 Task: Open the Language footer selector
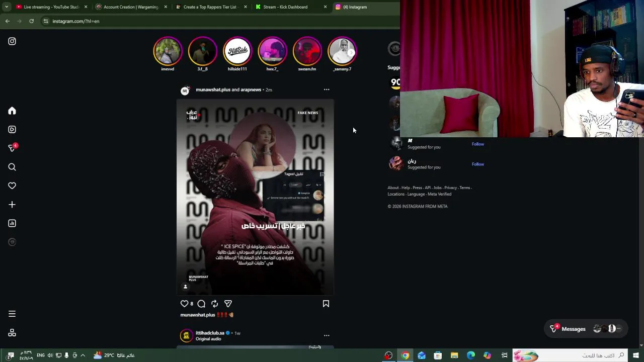416,194
